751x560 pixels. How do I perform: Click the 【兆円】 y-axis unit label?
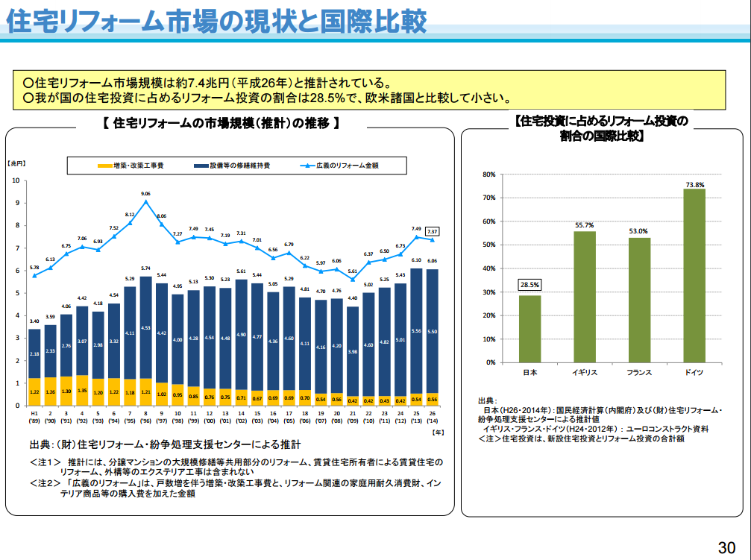(x=18, y=162)
